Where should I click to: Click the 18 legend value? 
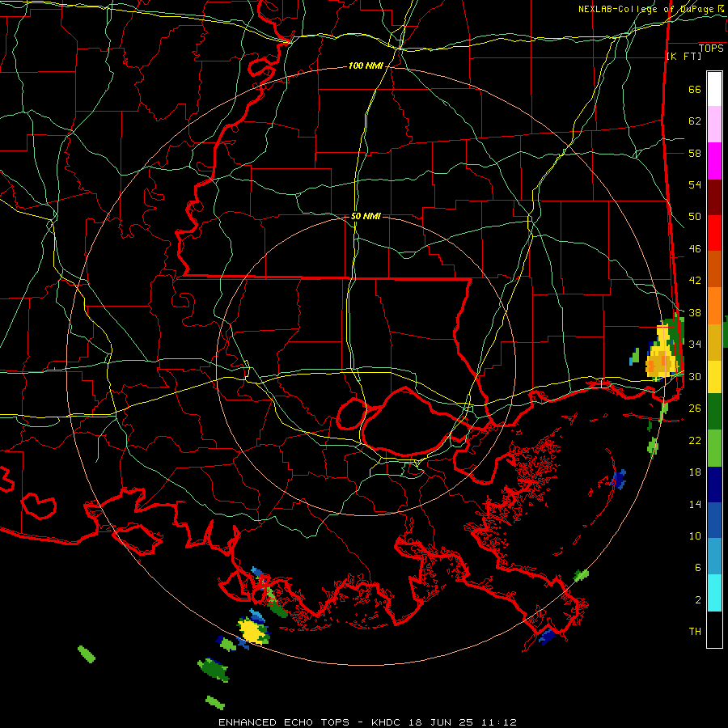pos(695,472)
